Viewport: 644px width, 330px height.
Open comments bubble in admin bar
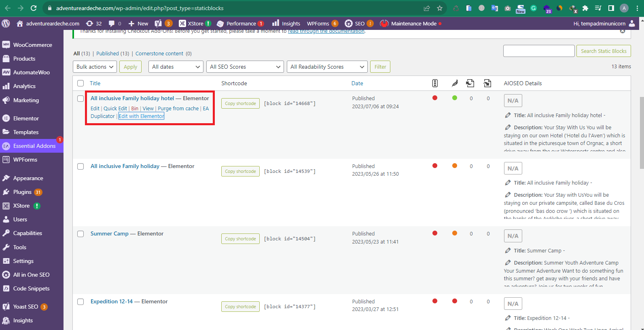point(115,23)
